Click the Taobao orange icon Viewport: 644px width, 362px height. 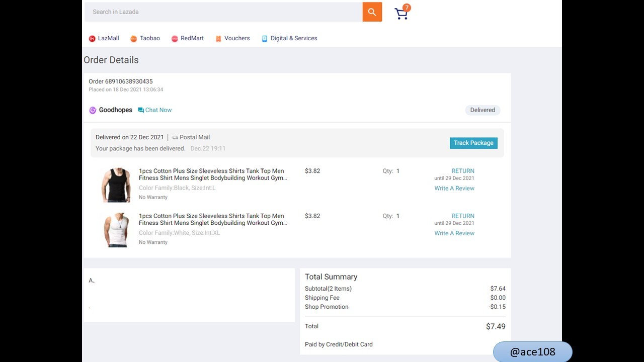tap(134, 39)
